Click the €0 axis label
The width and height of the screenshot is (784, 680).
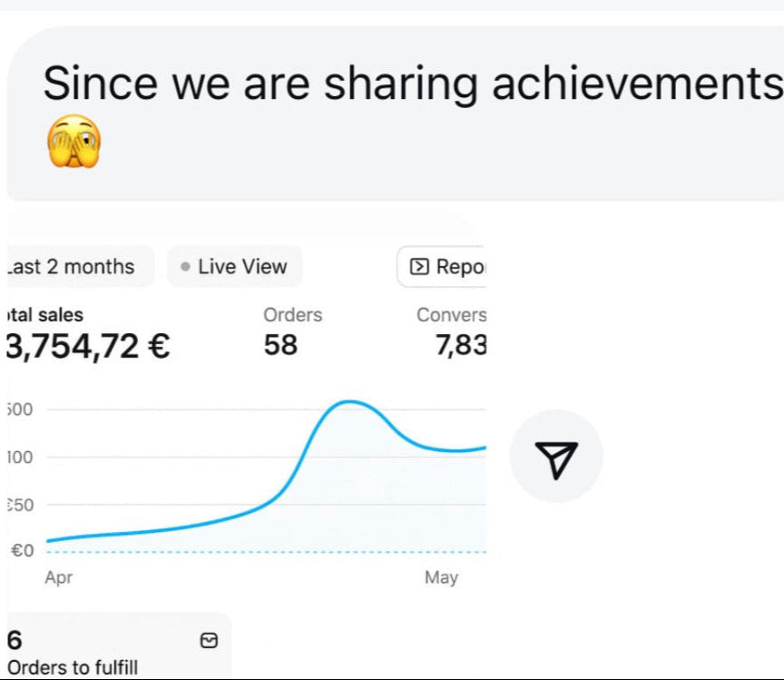coord(22,550)
